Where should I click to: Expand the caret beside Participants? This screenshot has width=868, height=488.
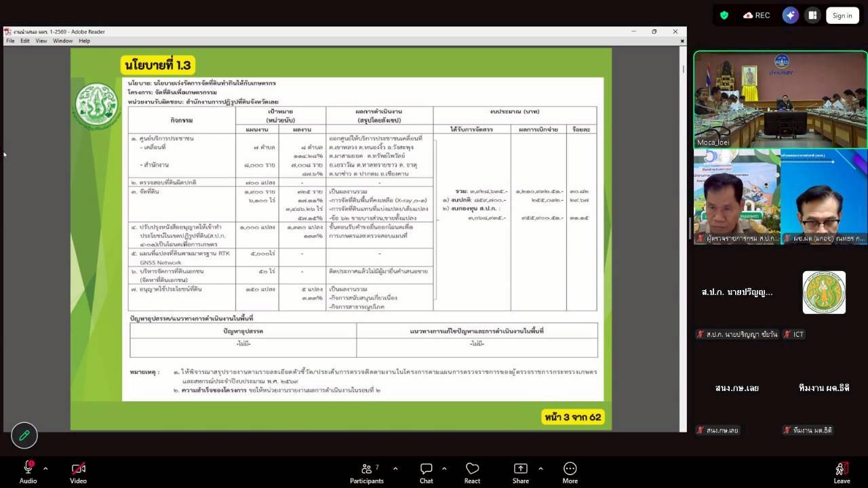pyautogui.click(x=395, y=468)
